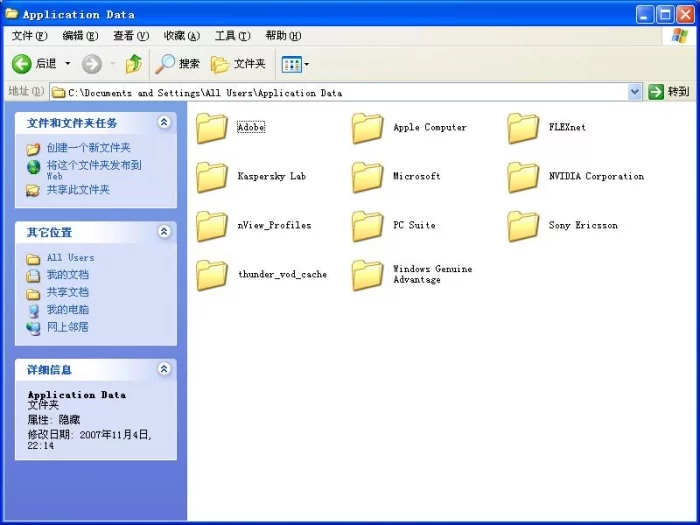Open the 编辑(E) menu
The image size is (700, 525).
(x=80, y=36)
